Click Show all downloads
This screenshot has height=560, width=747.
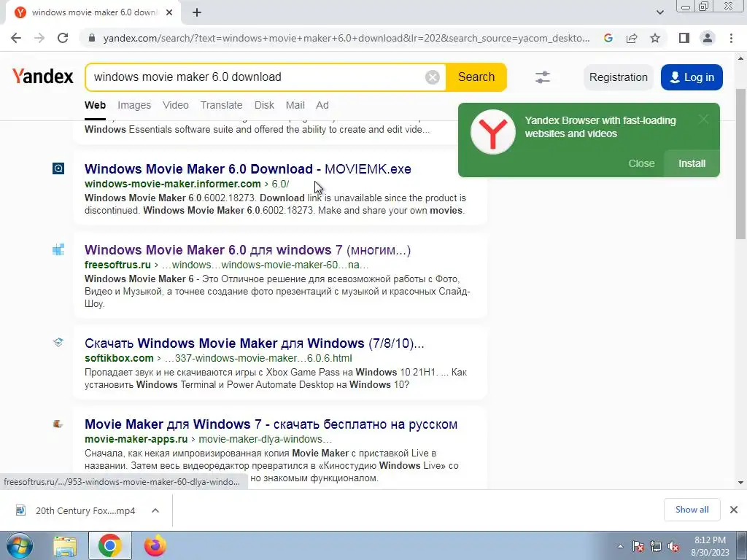[x=692, y=510]
